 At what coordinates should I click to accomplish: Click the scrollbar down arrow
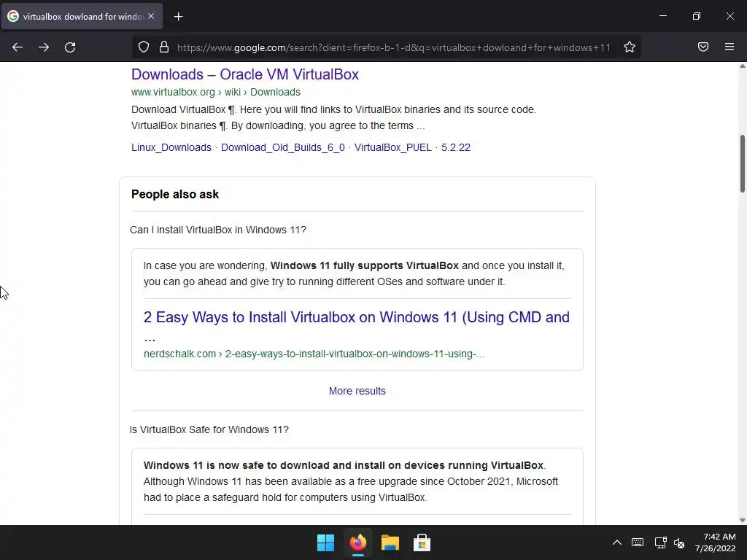(742, 520)
